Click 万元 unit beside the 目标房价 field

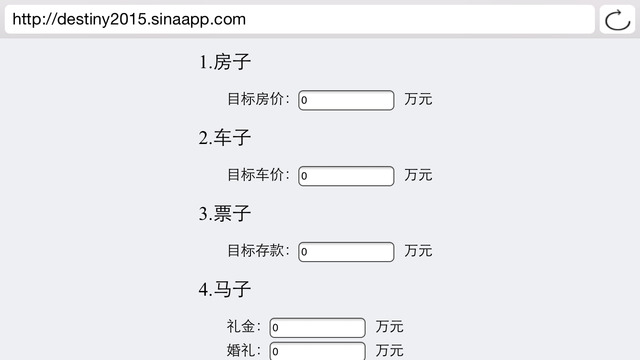tap(418, 99)
